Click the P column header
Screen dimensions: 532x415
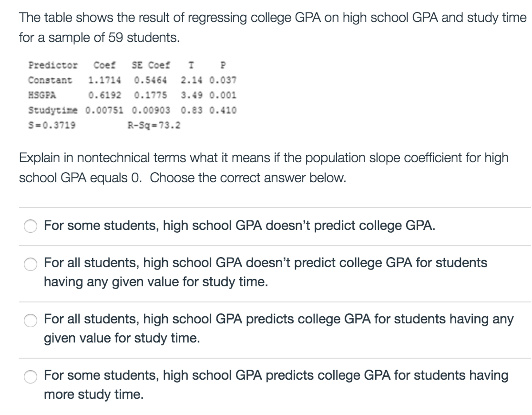222,65
